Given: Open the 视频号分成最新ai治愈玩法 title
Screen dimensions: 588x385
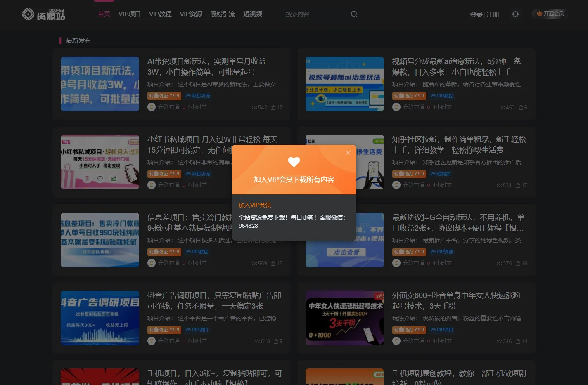Looking at the screenshot, I should (x=457, y=66).
